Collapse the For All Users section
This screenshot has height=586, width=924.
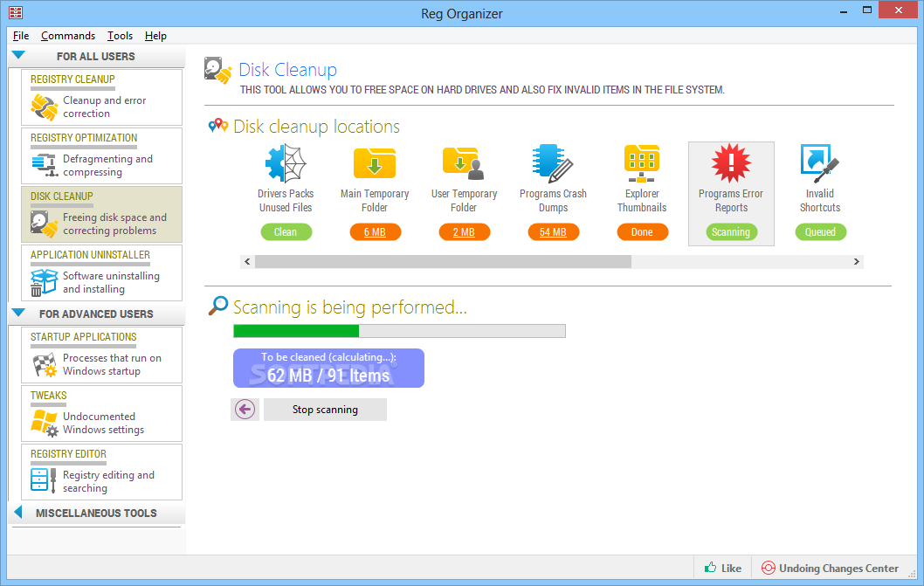(x=18, y=55)
